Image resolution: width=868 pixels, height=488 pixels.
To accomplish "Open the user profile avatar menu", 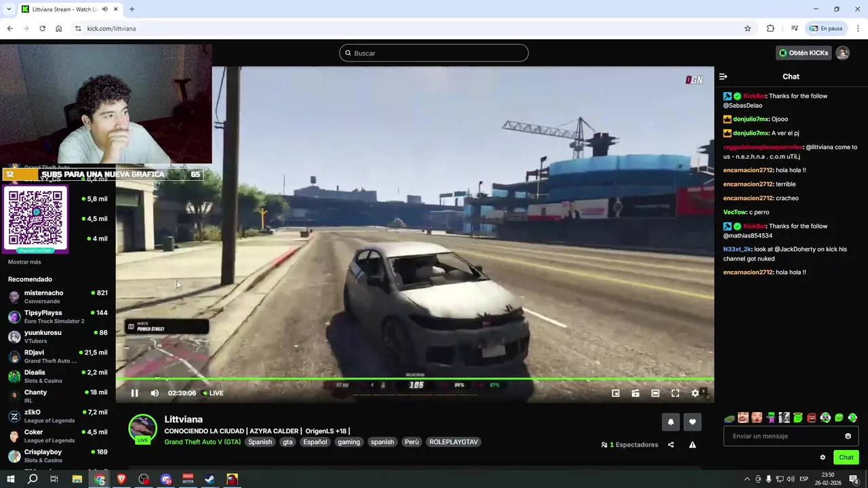I will [842, 53].
